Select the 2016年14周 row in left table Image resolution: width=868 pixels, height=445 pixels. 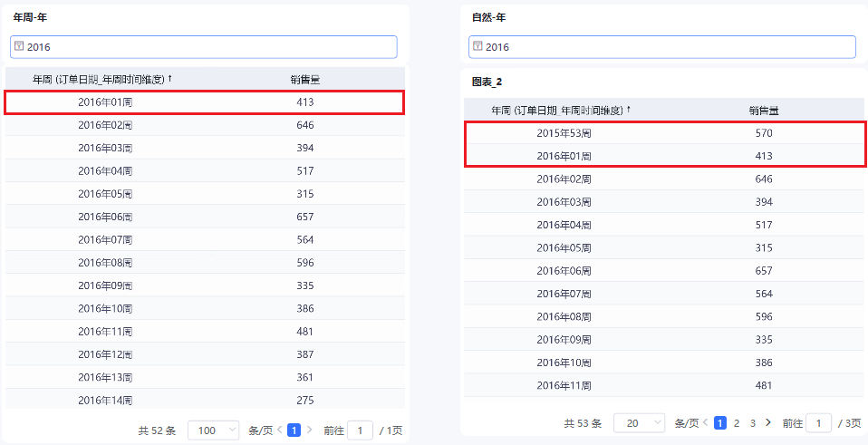click(x=205, y=400)
